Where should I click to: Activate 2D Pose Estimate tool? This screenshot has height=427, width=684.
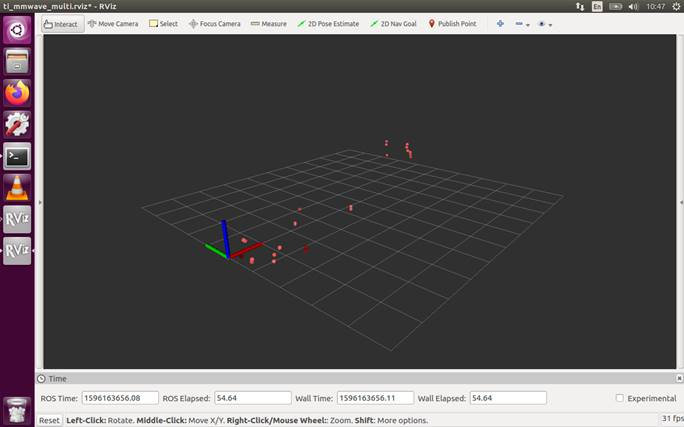click(x=328, y=24)
